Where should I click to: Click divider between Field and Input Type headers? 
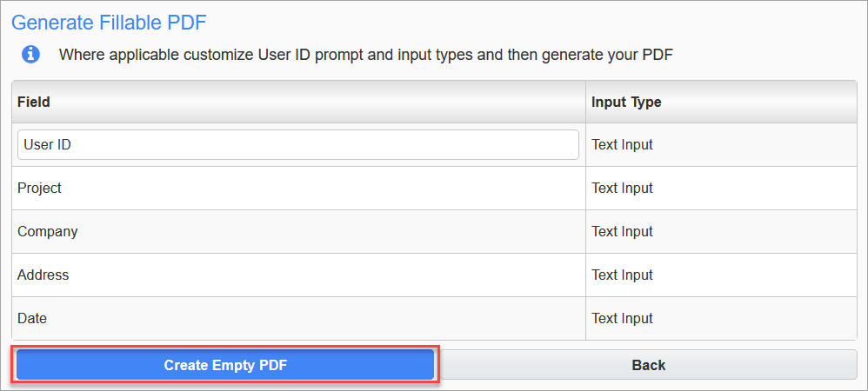(x=585, y=102)
